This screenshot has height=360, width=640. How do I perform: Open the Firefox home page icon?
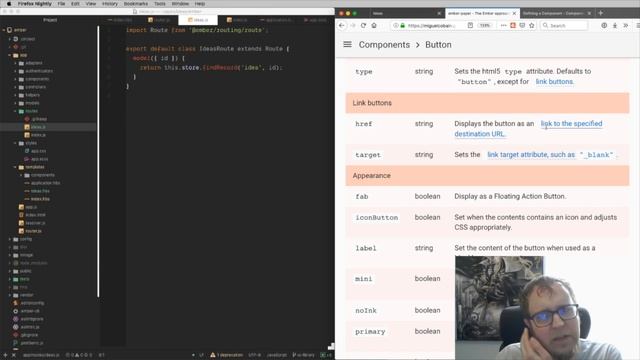pos(374,25)
